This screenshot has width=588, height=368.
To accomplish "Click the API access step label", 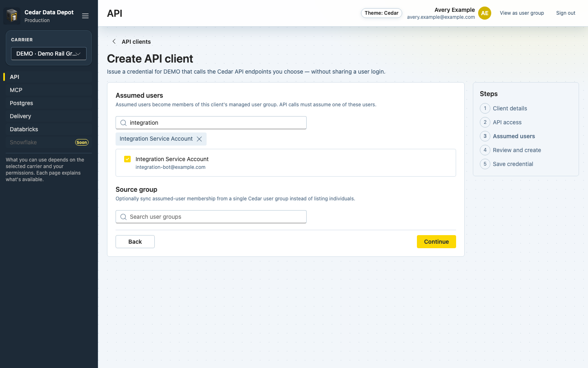I will point(507,122).
